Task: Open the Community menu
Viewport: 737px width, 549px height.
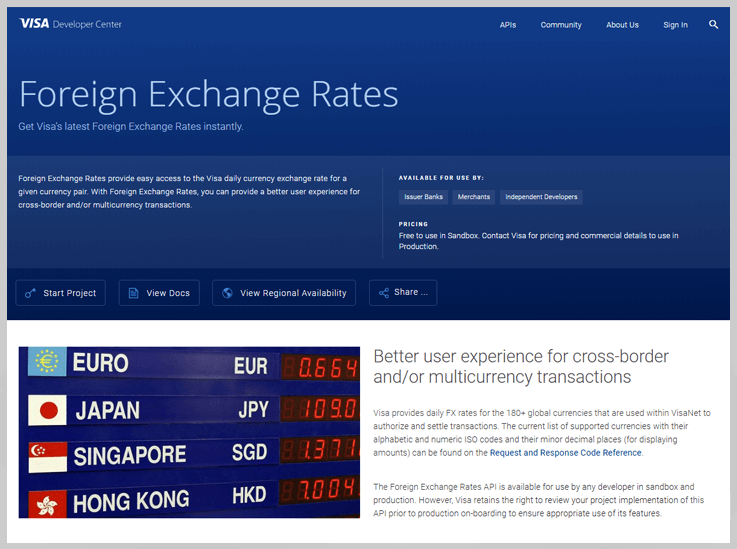Action: (561, 25)
